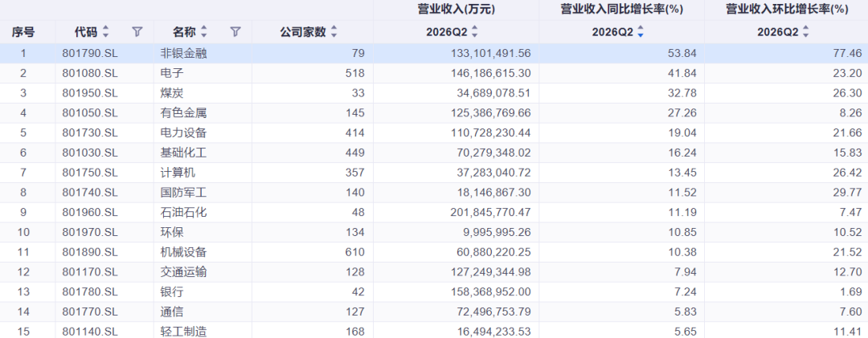Sort by the 代码 column sort arrows
This screenshot has width=868, height=338.
tap(106, 32)
